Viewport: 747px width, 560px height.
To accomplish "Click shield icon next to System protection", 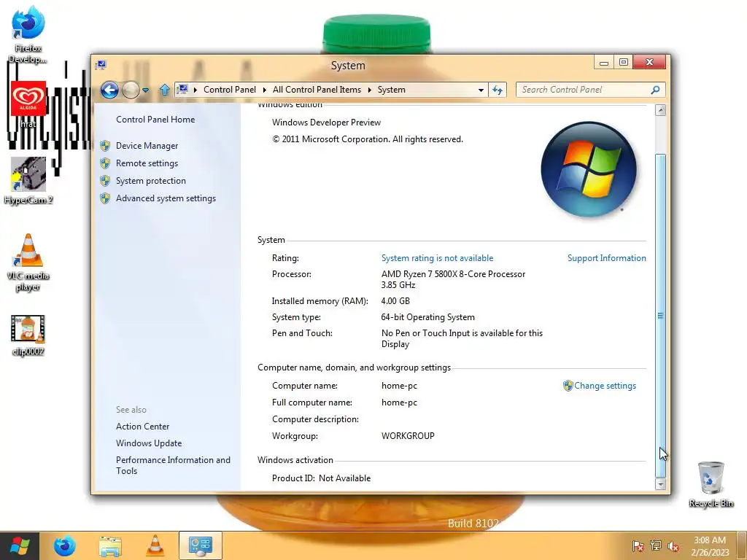I will [105, 181].
